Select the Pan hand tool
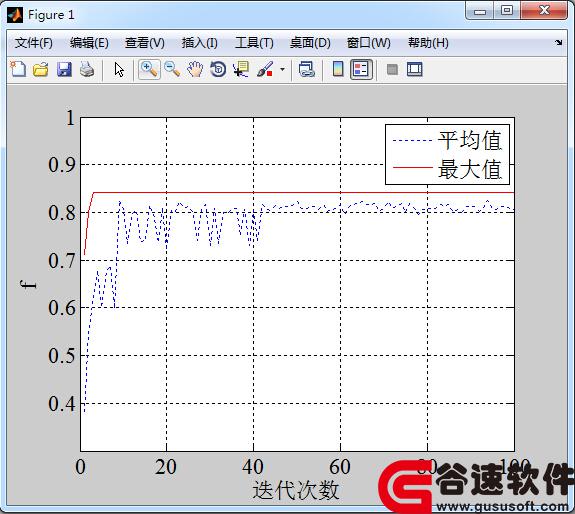Image resolution: width=575 pixels, height=514 pixels. click(x=195, y=69)
